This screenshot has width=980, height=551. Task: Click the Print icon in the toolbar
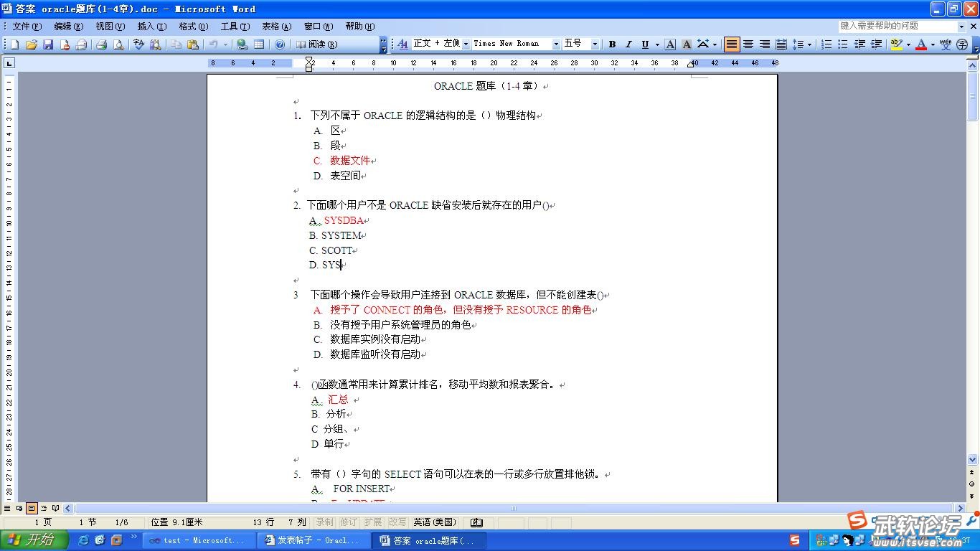point(101,44)
